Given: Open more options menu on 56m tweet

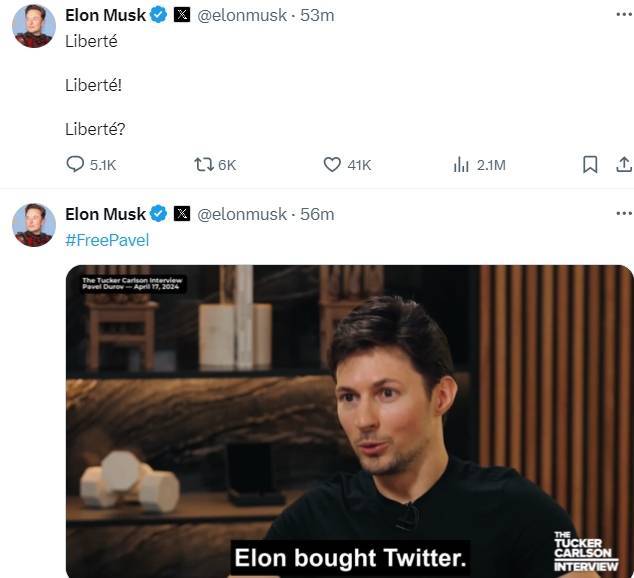Looking at the screenshot, I should pyautogui.click(x=624, y=213).
